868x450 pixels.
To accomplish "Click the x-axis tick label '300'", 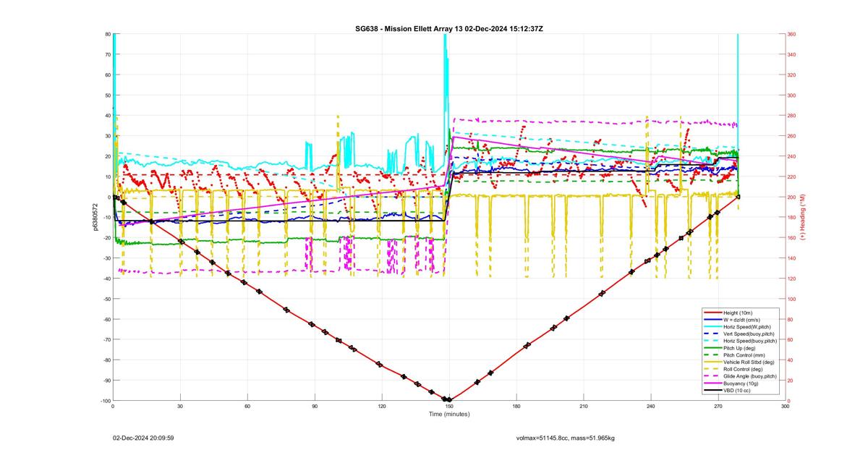I will pos(785,407).
